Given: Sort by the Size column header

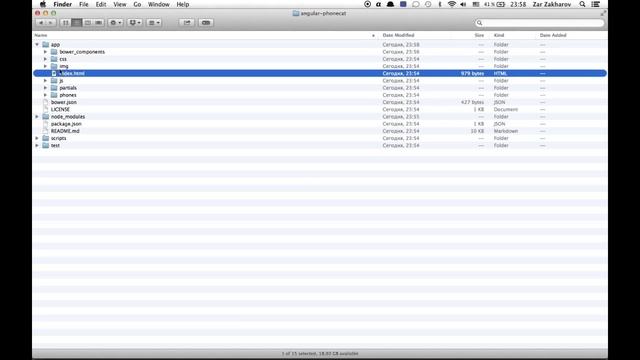Looking at the screenshot, I should tap(479, 36).
